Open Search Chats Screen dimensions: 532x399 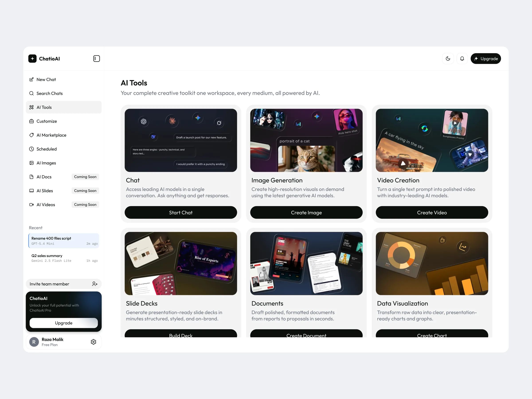pos(64,93)
